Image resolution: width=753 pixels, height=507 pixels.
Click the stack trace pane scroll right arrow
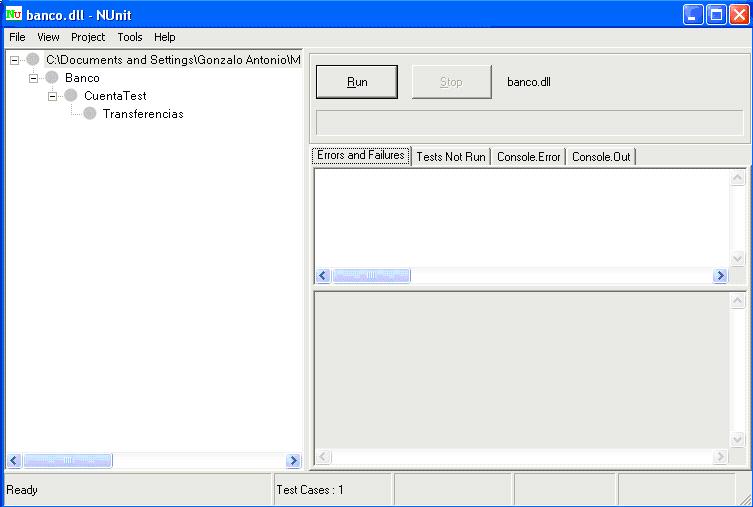(x=720, y=457)
